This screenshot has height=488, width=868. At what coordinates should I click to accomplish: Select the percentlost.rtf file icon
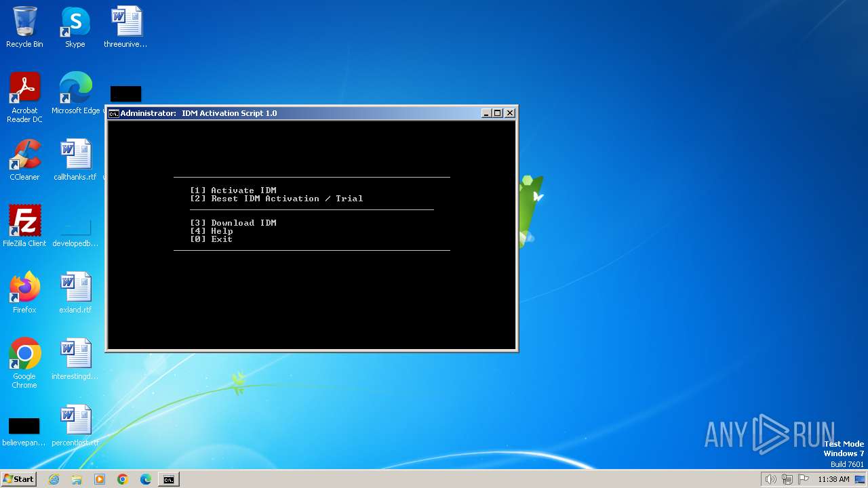75,426
